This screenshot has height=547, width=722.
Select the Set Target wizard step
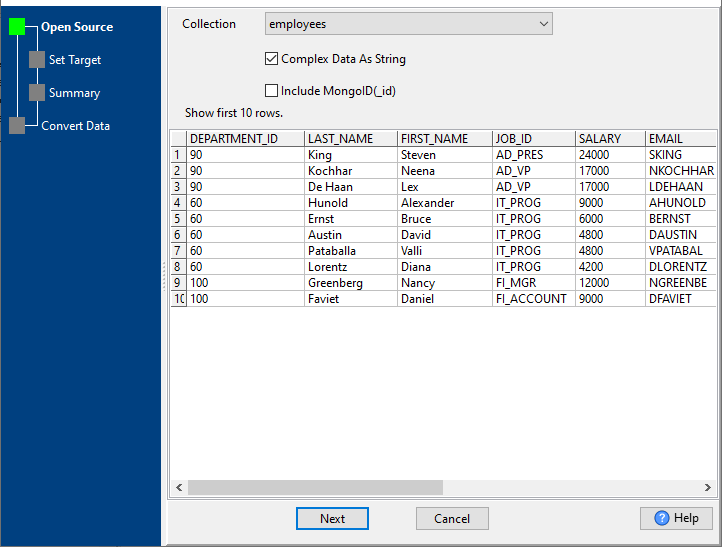click(x=75, y=60)
